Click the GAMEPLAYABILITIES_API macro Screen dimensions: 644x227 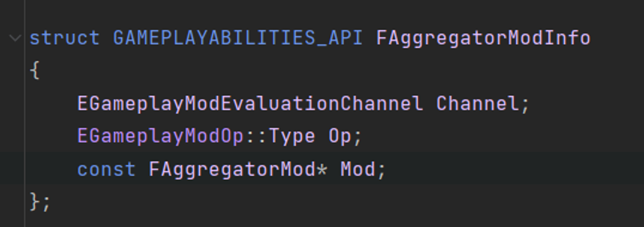pos(238,38)
